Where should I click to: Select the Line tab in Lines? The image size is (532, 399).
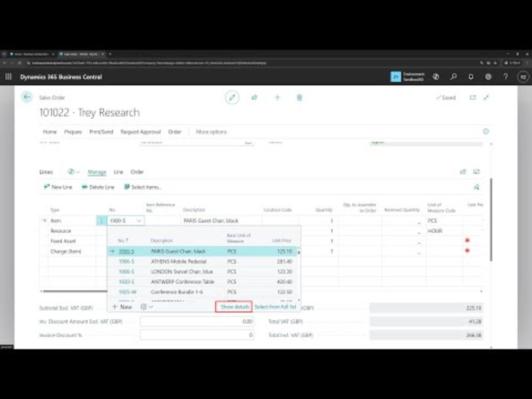(x=118, y=172)
